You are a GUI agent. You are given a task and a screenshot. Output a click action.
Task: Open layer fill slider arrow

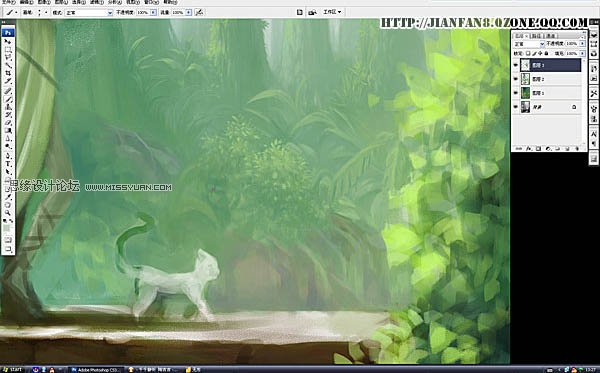pyautogui.click(x=582, y=53)
